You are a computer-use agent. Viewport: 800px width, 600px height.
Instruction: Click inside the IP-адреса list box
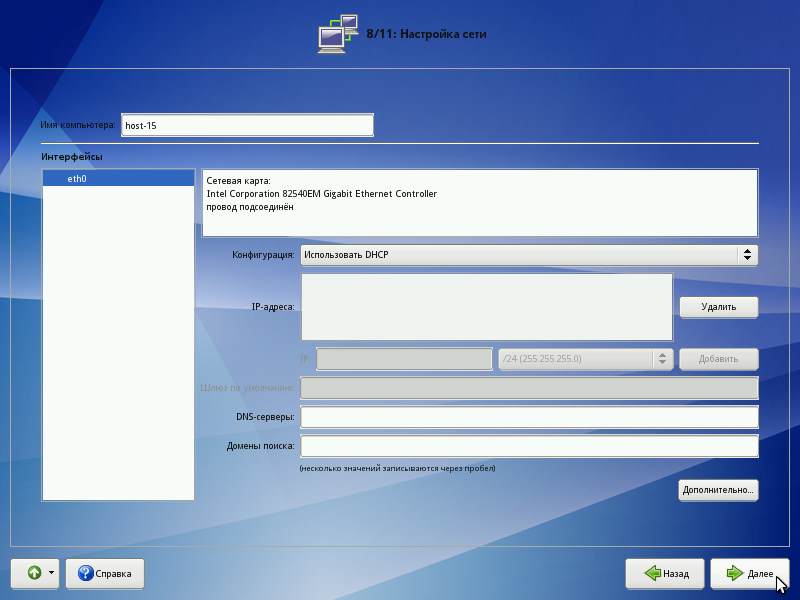[x=487, y=307]
